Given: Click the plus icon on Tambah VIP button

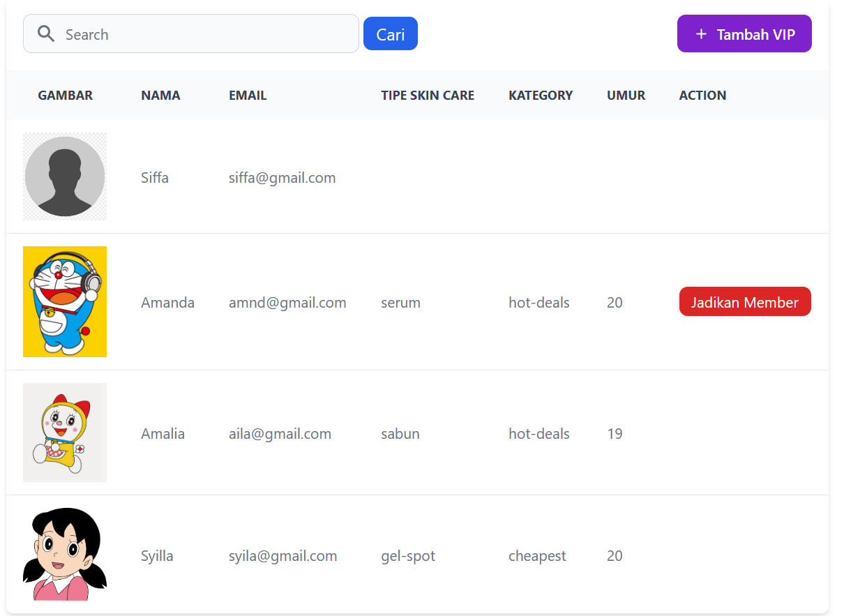Looking at the screenshot, I should [x=701, y=33].
